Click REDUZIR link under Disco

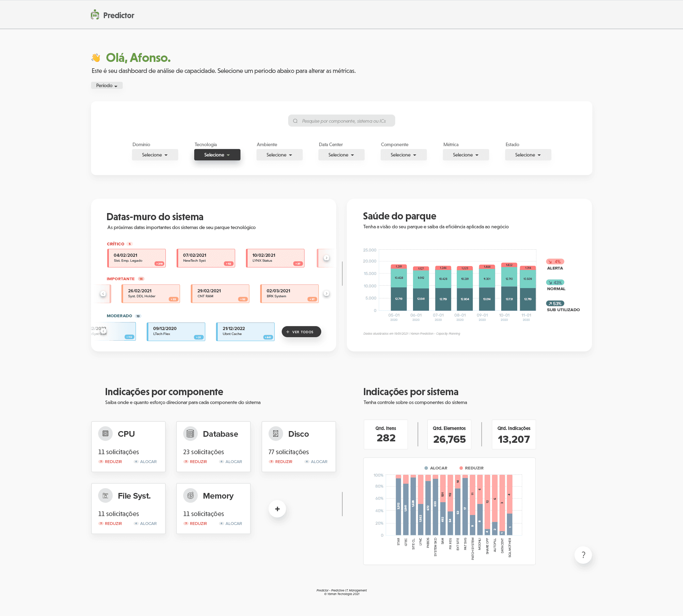283,462
